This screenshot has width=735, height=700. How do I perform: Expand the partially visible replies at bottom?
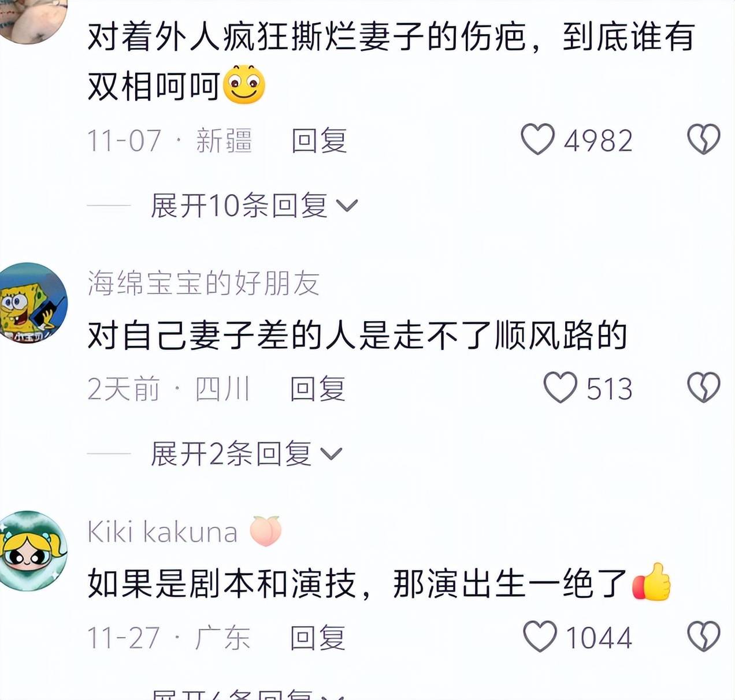tap(248, 694)
